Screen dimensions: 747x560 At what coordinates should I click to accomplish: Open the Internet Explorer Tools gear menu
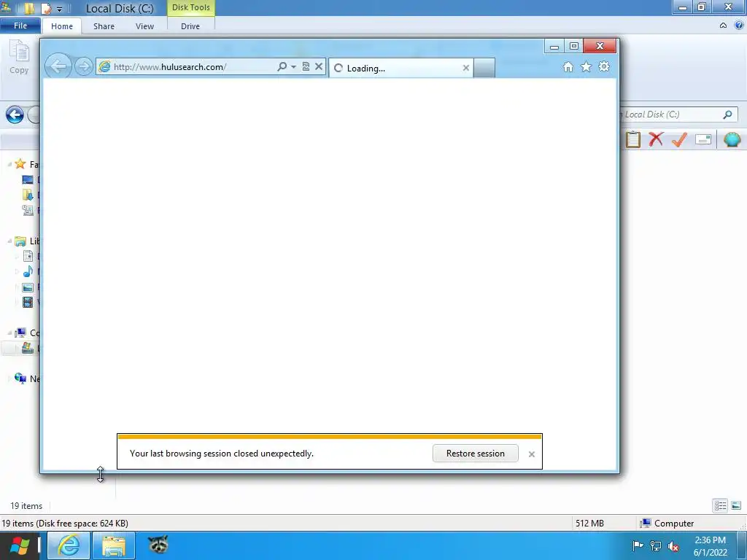pos(604,66)
